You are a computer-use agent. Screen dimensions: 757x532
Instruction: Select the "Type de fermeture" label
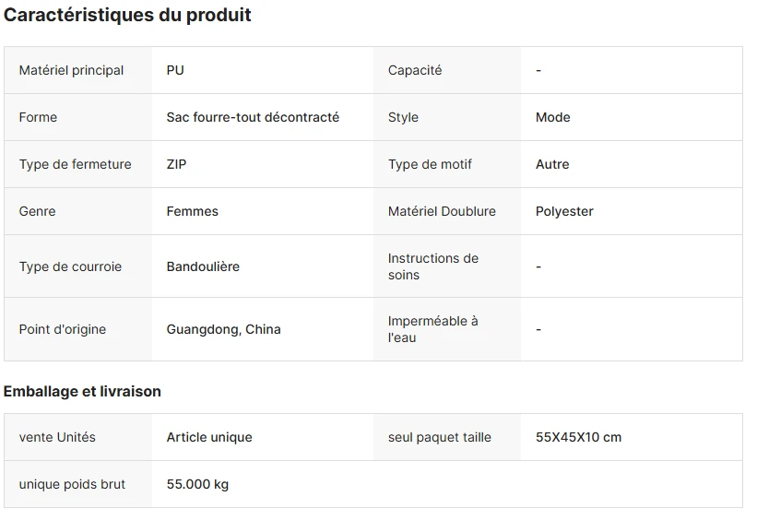[x=75, y=164]
